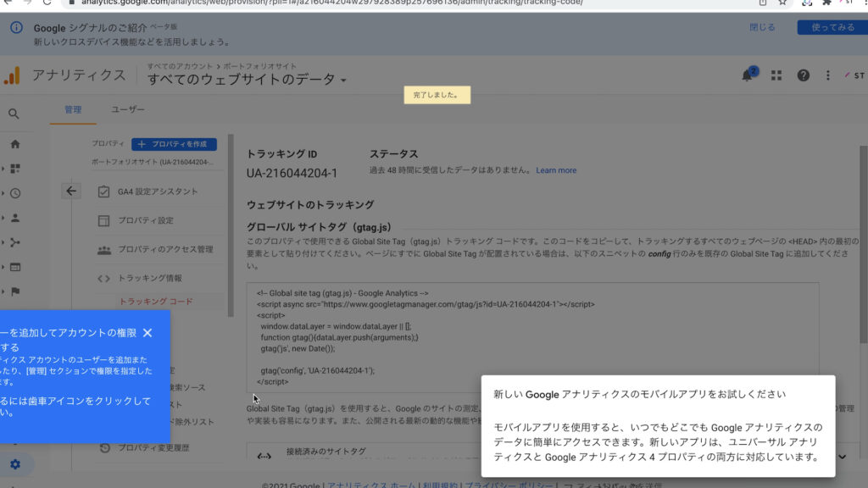Image resolution: width=868 pixels, height=488 pixels.
Task: Open GA4 設定アシスタント
Action: point(157,191)
